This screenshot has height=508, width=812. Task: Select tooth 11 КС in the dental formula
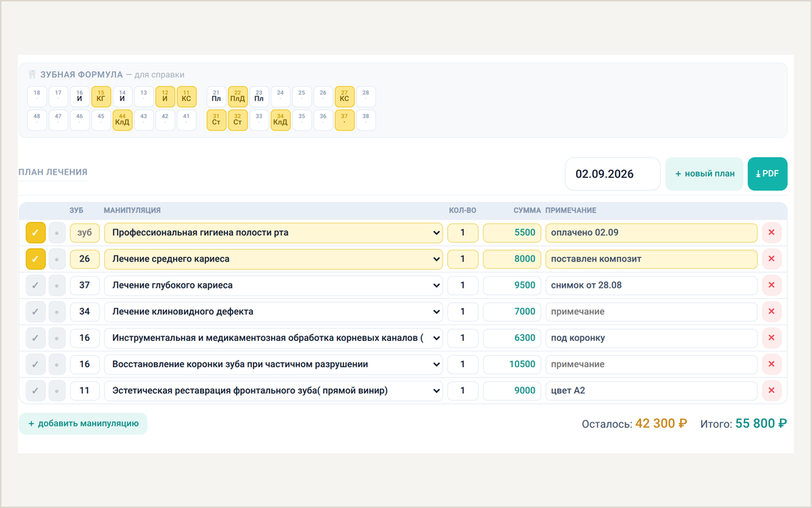[x=187, y=97]
